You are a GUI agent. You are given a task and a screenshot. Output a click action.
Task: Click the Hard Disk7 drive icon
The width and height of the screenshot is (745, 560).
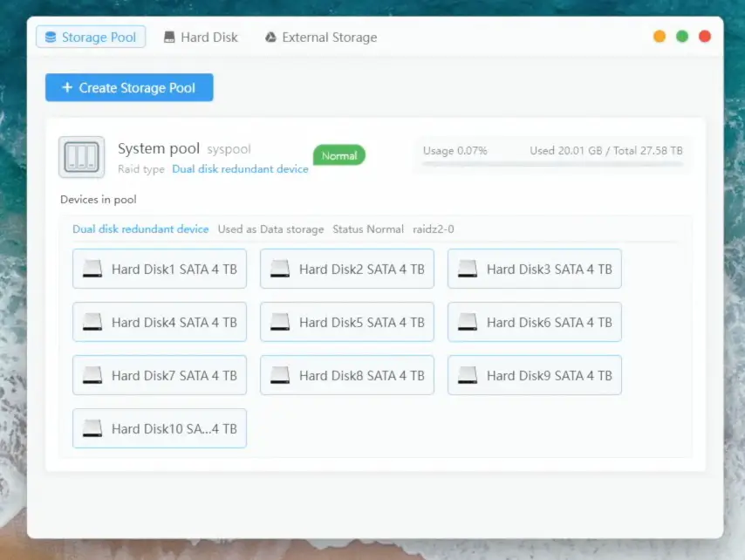coord(92,376)
